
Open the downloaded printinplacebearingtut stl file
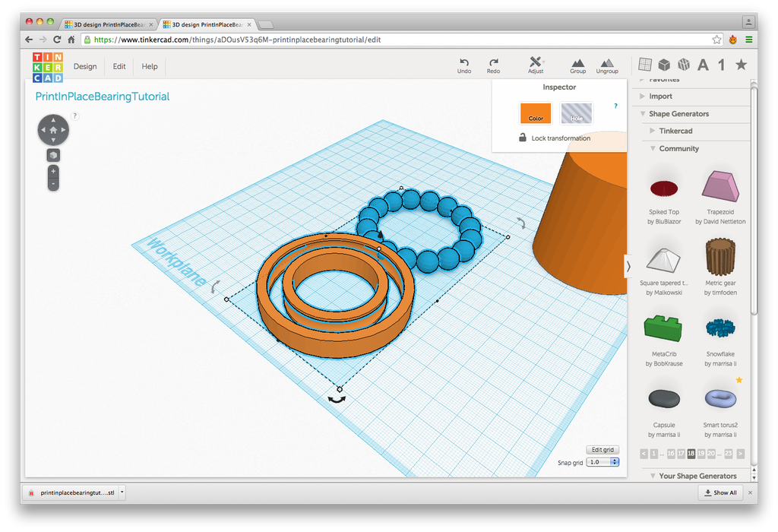[x=72, y=492]
